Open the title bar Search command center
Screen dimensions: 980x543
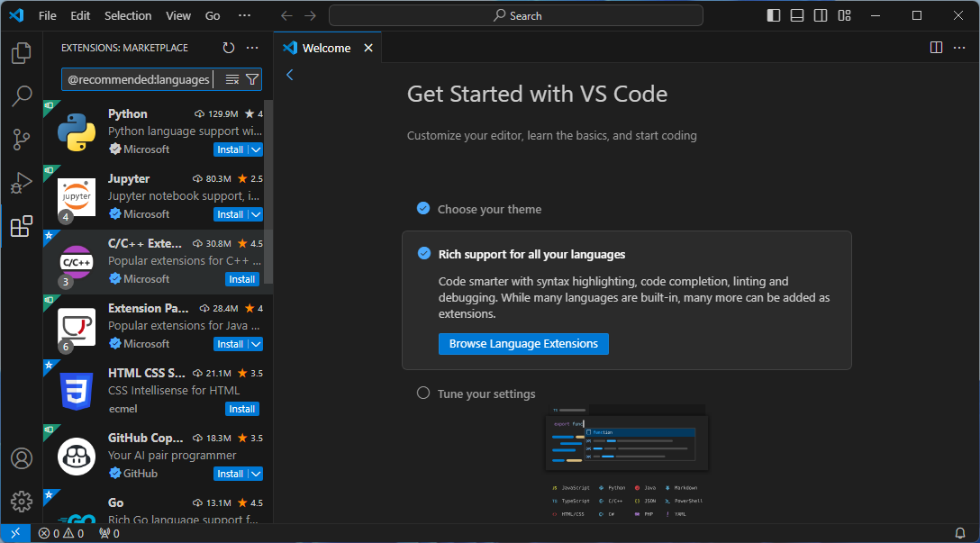[515, 15]
